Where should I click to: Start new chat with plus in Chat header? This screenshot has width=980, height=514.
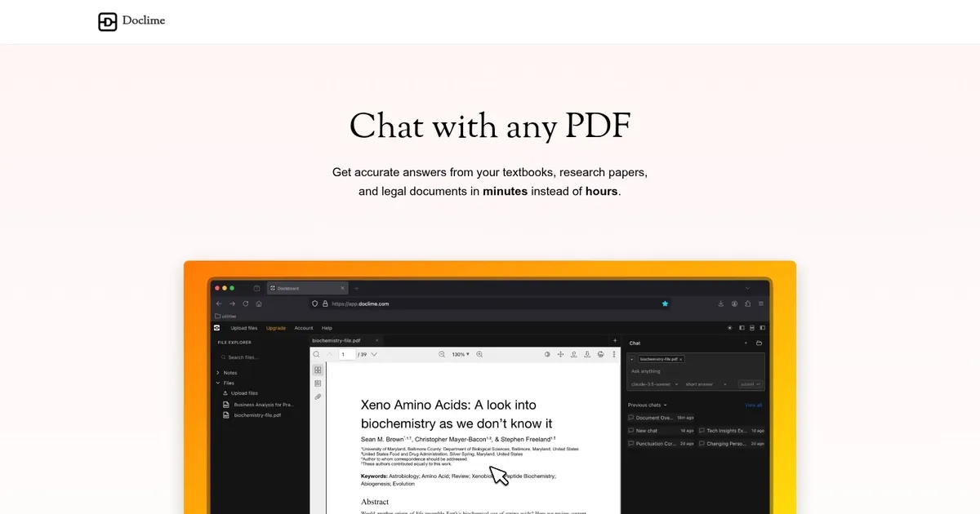(x=746, y=343)
